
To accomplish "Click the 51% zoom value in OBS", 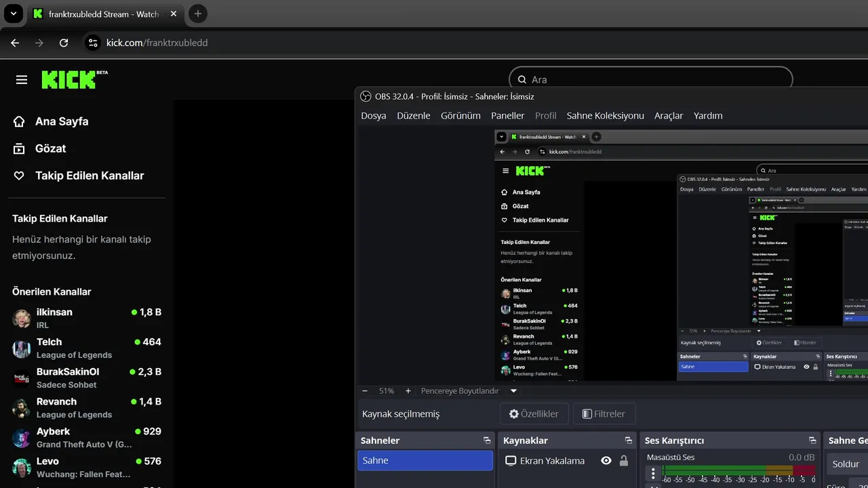I will pos(387,391).
